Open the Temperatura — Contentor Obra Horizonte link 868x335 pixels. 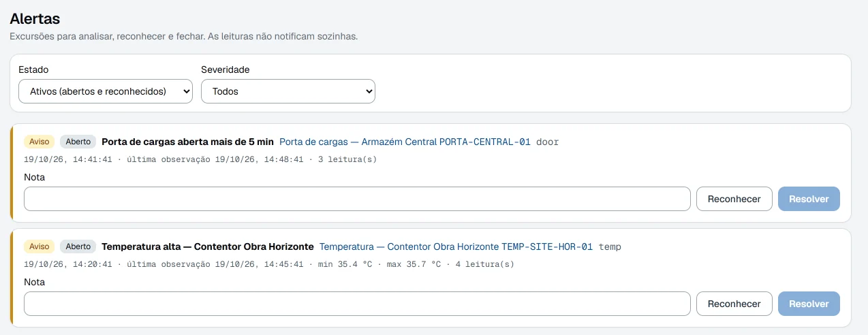pos(456,246)
